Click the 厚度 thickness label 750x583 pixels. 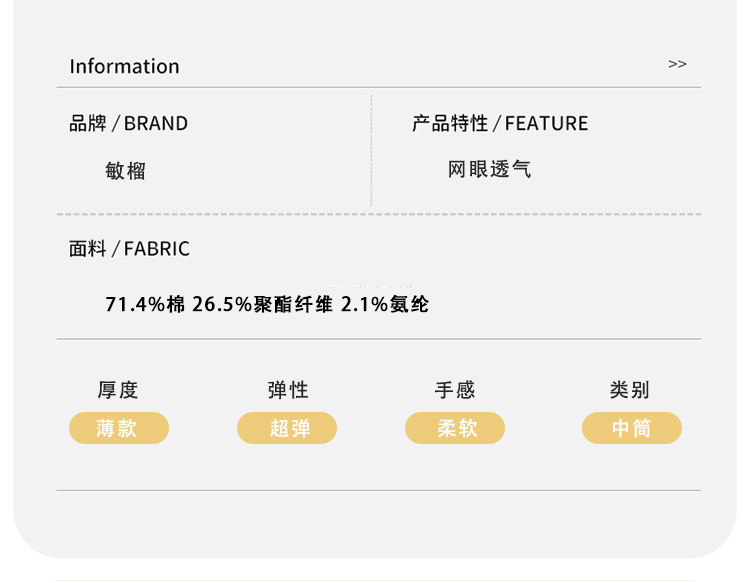tap(118, 390)
